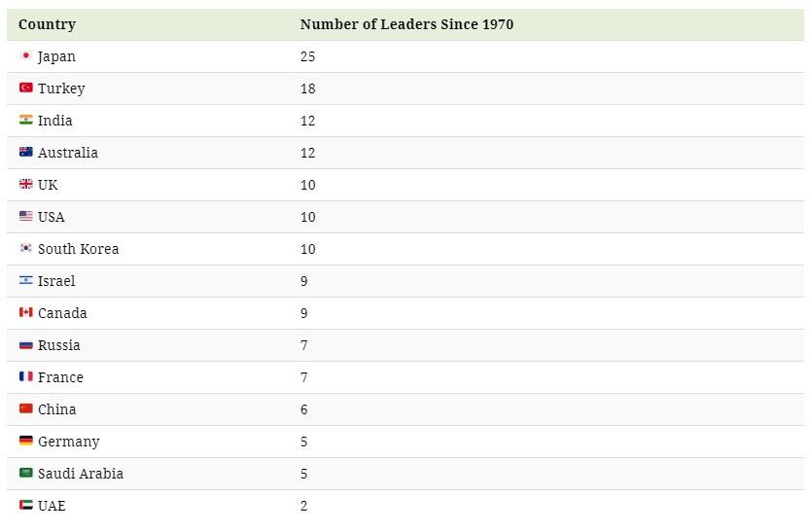Image resolution: width=811 pixels, height=532 pixels.
Task: Click the UK flag icon
Action: tap(26, 184)
